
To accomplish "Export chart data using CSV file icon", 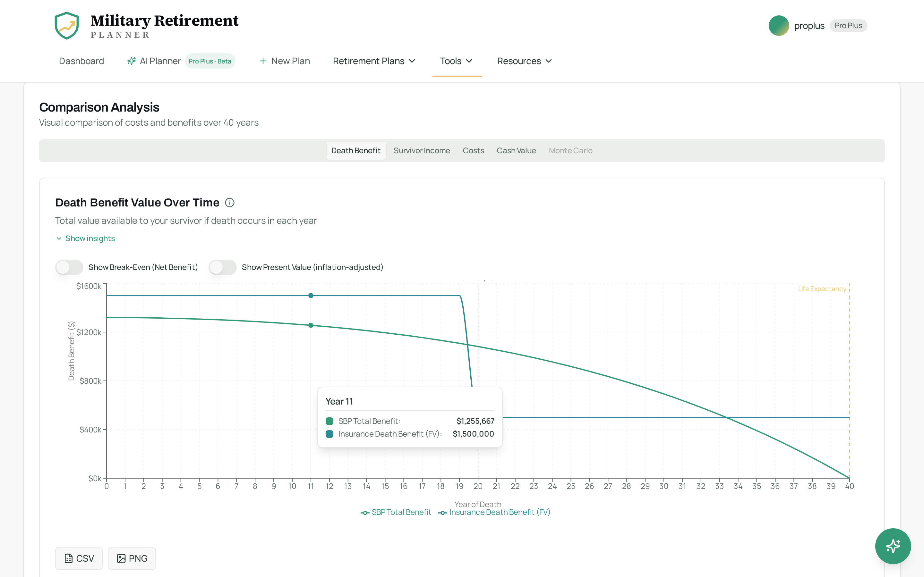I will pyautogui.click(x=69, y=558).
